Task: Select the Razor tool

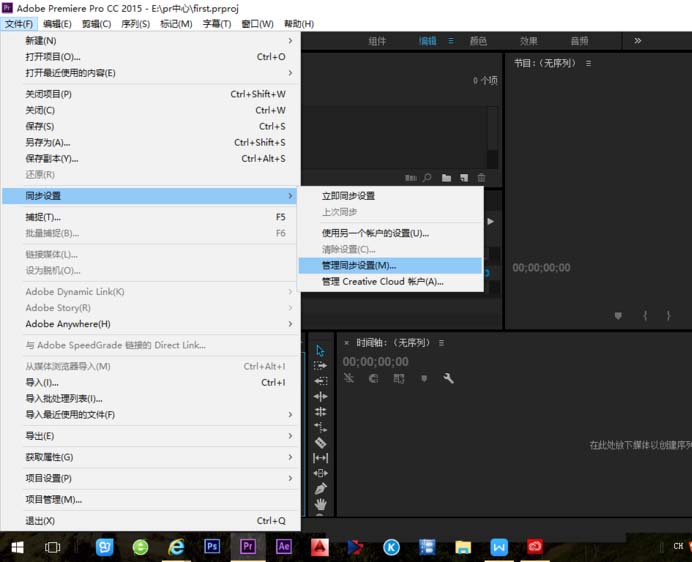Action: [x=320, y=442]
